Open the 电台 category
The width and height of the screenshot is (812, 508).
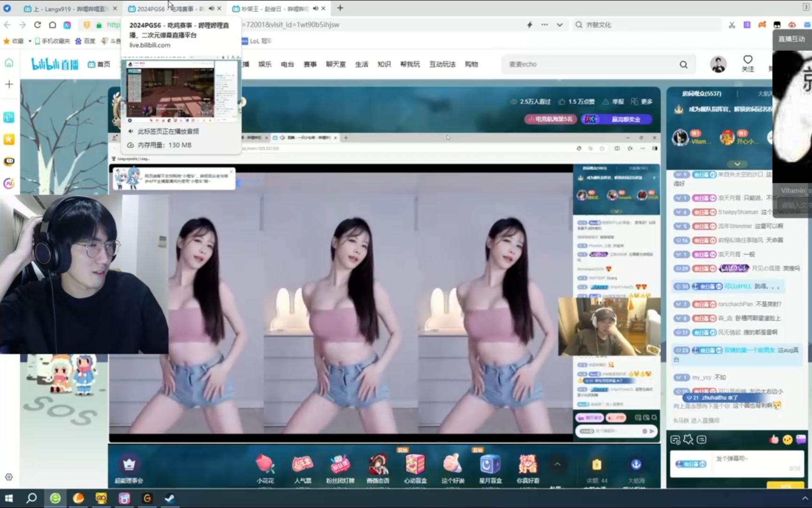pyautogui.click(x=287, y=64)
